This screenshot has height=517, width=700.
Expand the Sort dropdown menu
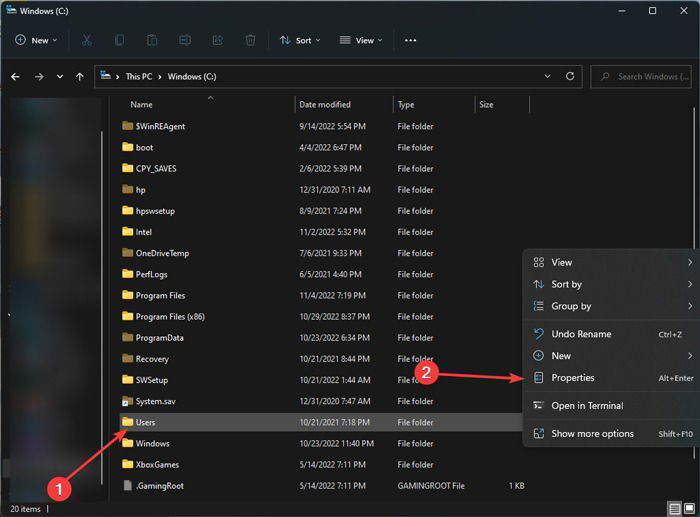pos(300,41)
